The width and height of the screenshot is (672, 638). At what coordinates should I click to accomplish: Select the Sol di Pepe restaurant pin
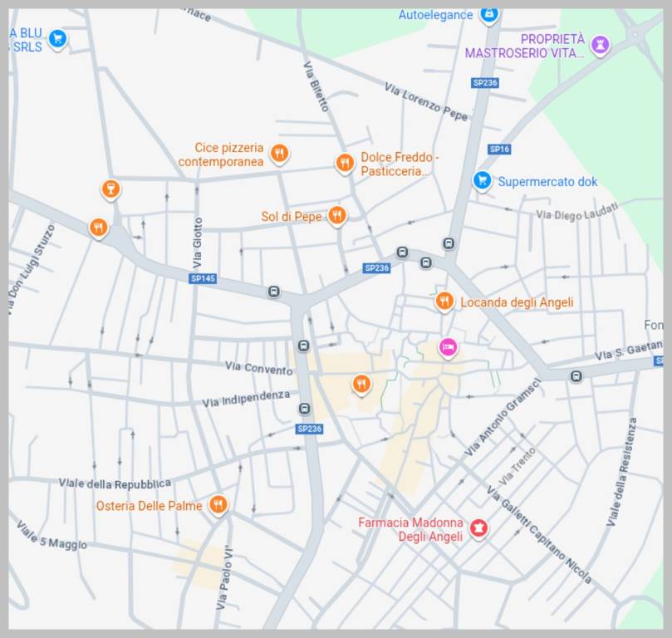click(336, 216)
